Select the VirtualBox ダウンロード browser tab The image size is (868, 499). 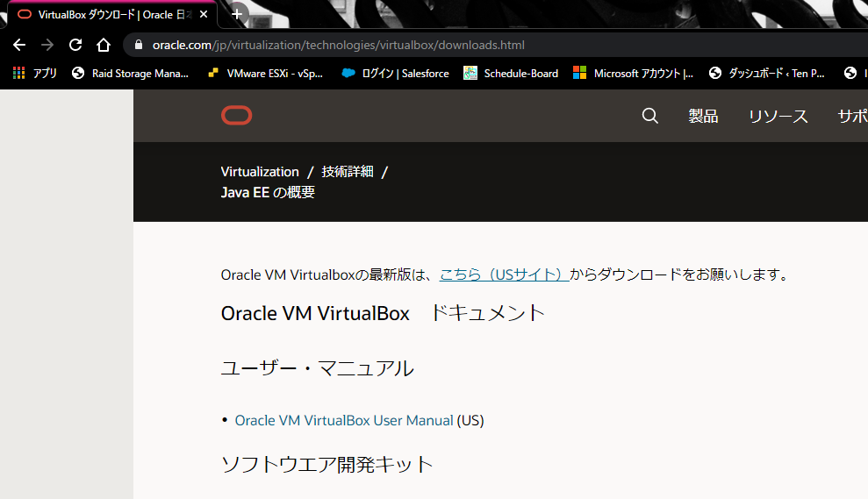tap(111, 15)
